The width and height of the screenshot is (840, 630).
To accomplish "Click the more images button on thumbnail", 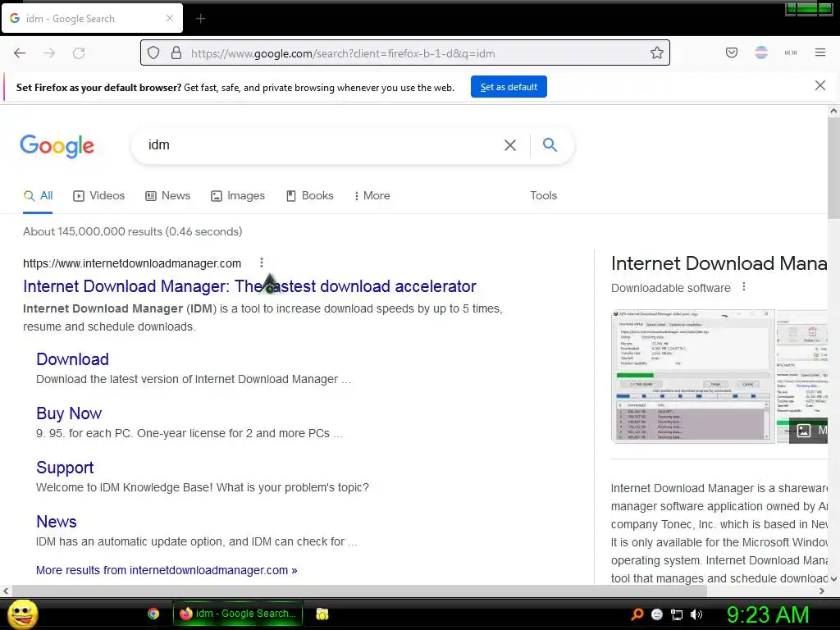I will click(809, 430).
